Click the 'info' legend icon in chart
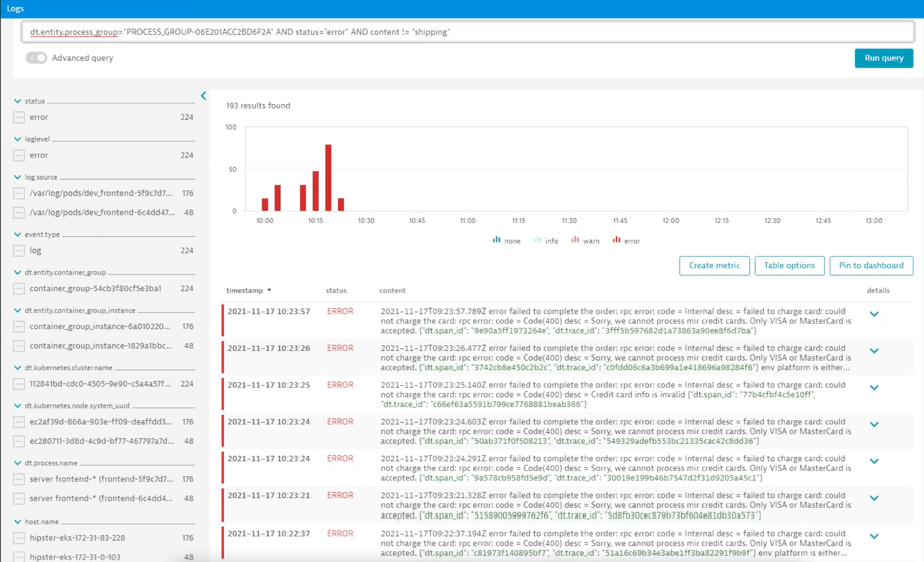Image resolution: width=924 pixels, height=562 pixels. pyautogui.click(x=538, y=240)
